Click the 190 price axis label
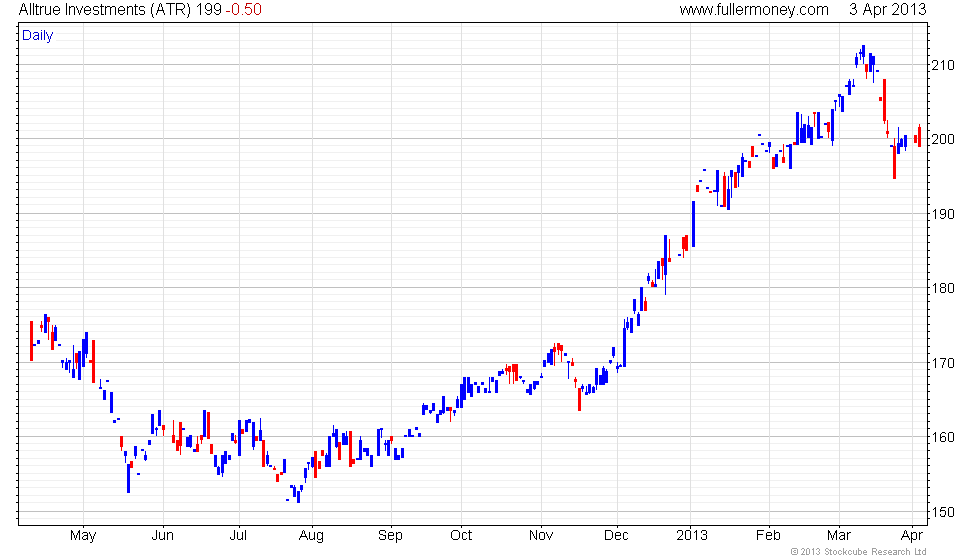Screen dimensions: 980x560 pyautogui.click(x=942, y=214)
